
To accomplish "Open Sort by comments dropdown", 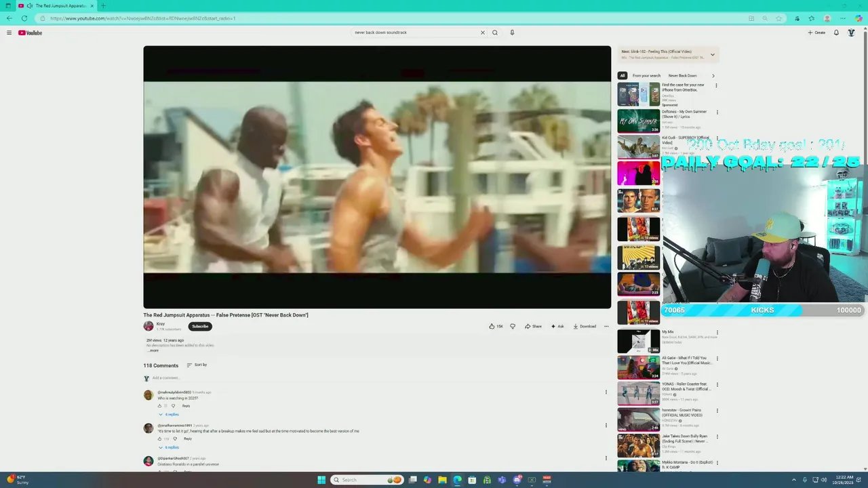I will [197, 365].
